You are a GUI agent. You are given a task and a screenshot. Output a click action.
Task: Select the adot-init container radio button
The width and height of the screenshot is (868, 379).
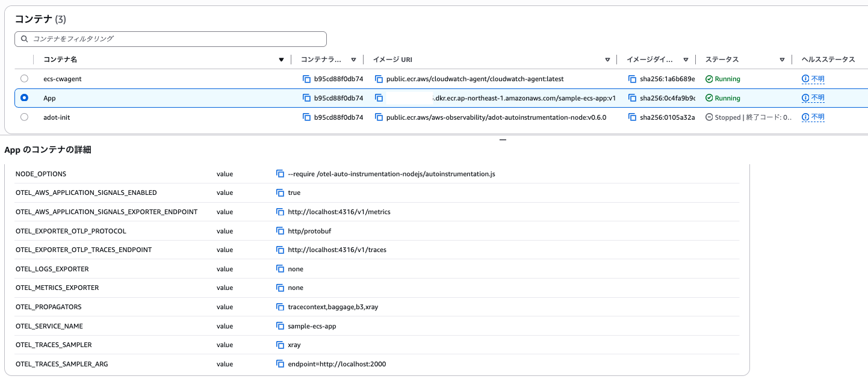coord(24,117)
